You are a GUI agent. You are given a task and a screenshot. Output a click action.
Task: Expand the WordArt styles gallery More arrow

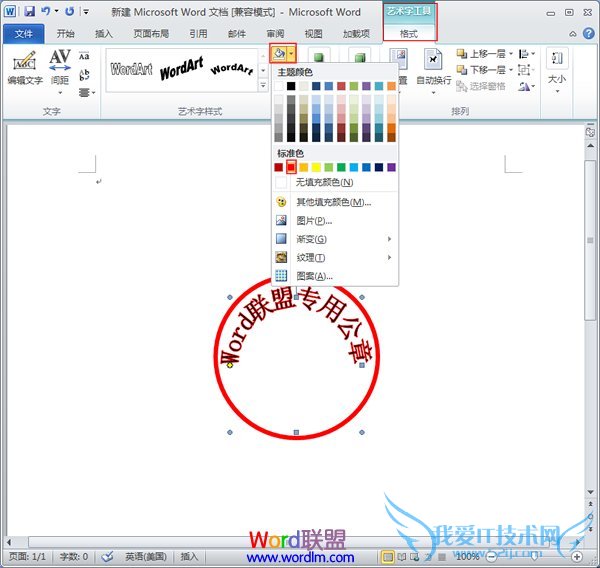point(263,85)
